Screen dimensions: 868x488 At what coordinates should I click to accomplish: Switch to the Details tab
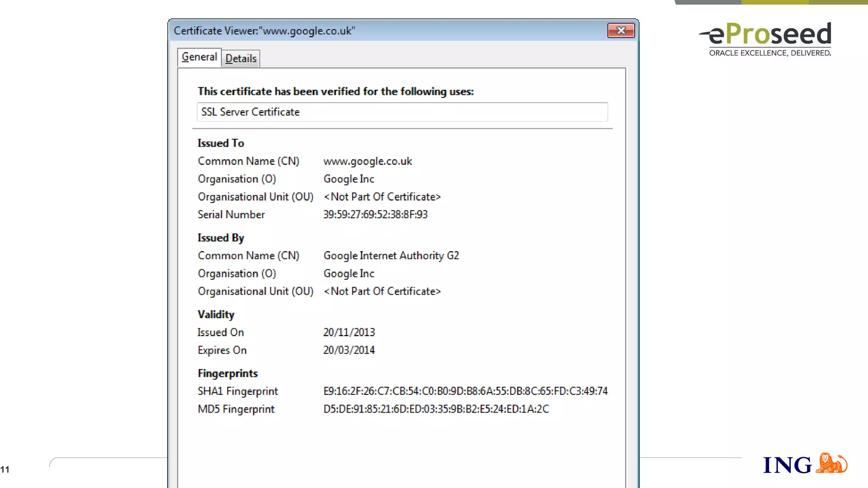point(241,58)
